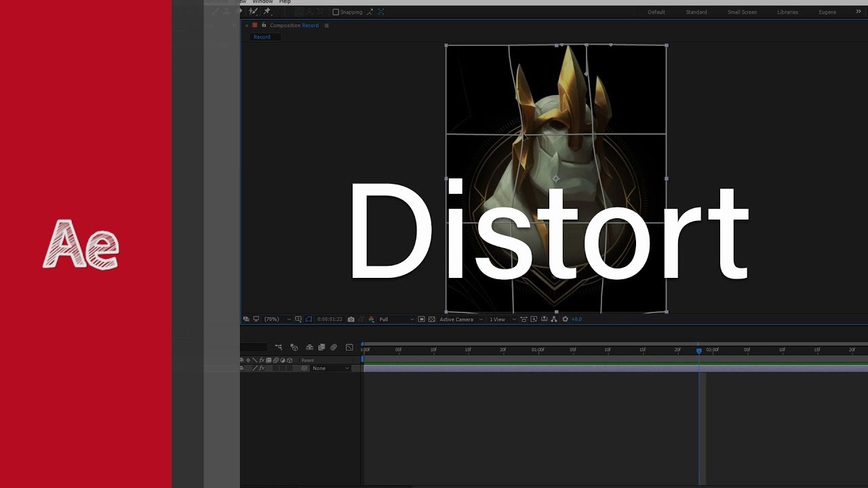The height and width of the screenshot is (488, 868).
Task: Click the always preview this view icon
Action: coord(245,319)
